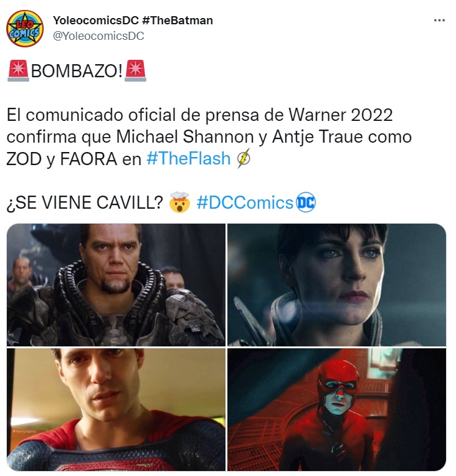The image size is (456, 476).
Task: Click the siren emoji before BOMBAZO
Action: click(18, 71)
